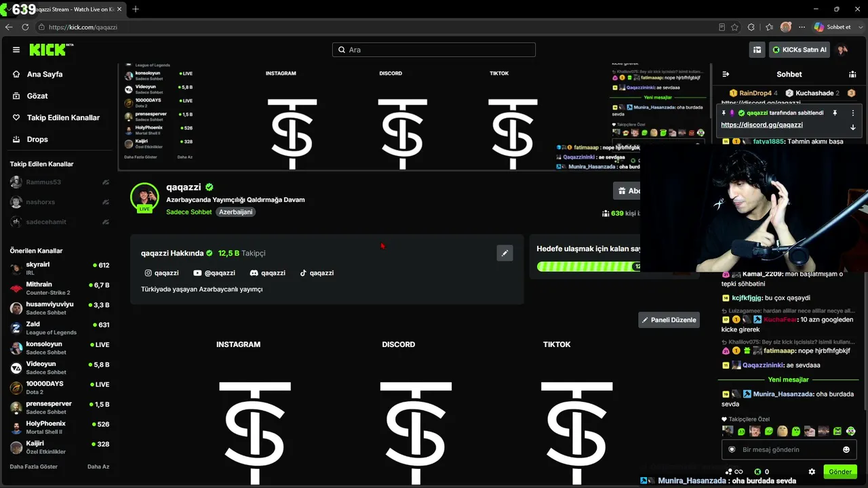Edit the qaqazzi Hakkında section
Screen dimensions: 868x488
(505, 253)
